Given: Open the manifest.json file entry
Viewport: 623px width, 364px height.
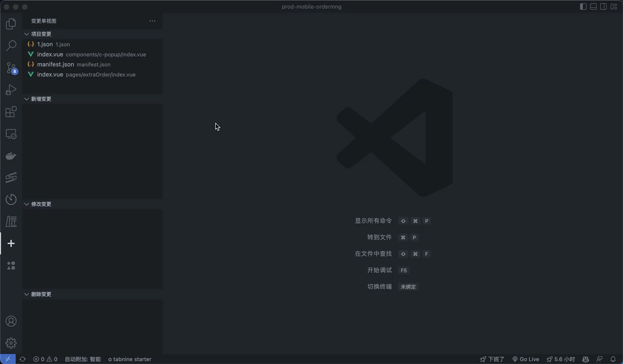Looking at the screenshot, I should [x=92, y=64].
